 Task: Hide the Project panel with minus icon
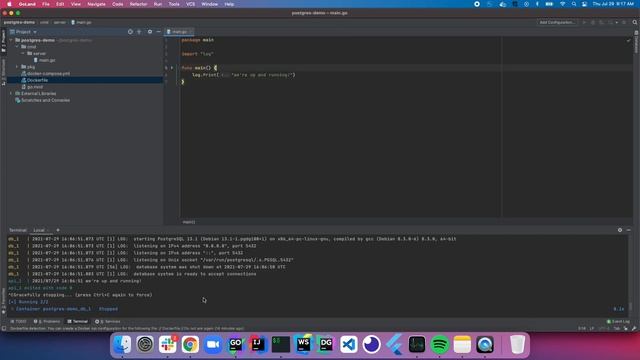pos(158,31)
